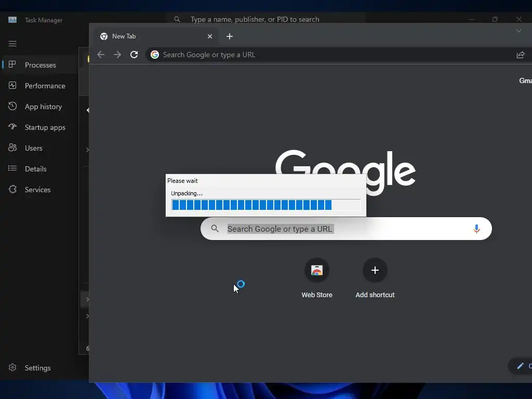
Task: Click Chrome's forward navigation arrow
Action: point(117,55)
